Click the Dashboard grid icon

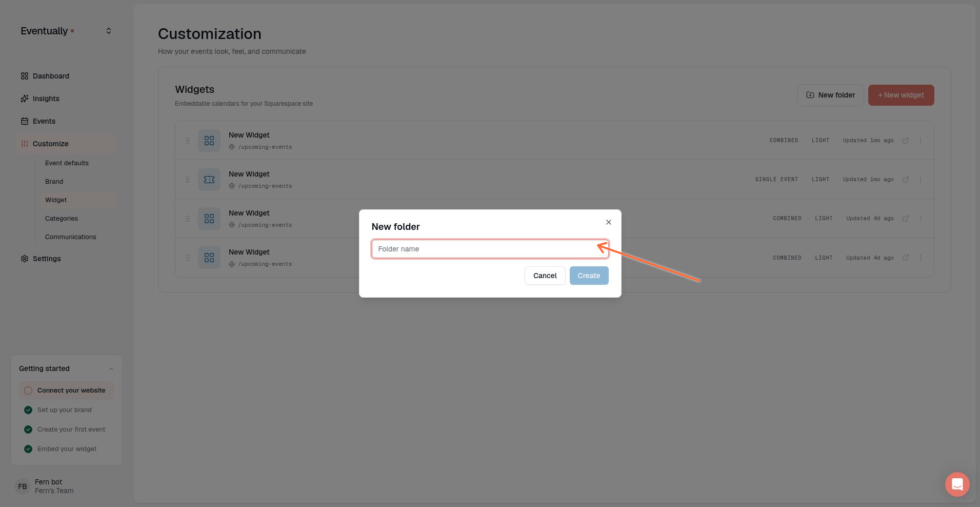(x=25, y=76)
